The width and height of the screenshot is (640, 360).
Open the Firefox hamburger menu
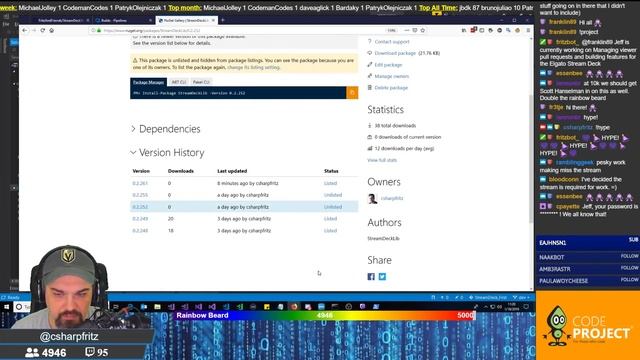click(x=528, y=30)
